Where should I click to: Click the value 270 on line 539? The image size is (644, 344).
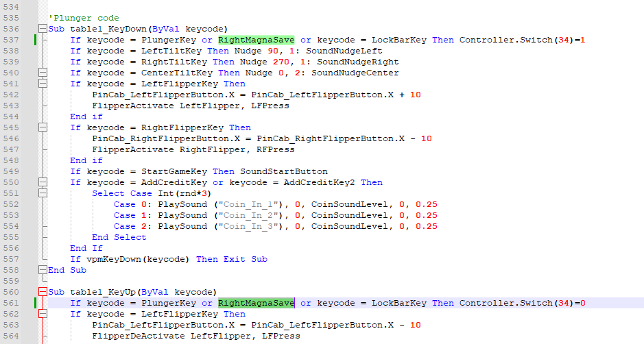(x=281, y=62)
